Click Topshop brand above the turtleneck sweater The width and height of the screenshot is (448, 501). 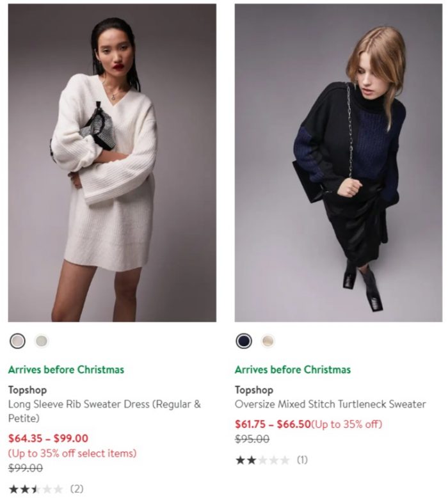(254, 390)
